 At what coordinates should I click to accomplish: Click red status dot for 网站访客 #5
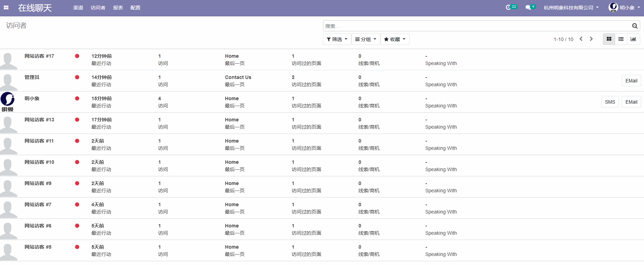[77, 247]
